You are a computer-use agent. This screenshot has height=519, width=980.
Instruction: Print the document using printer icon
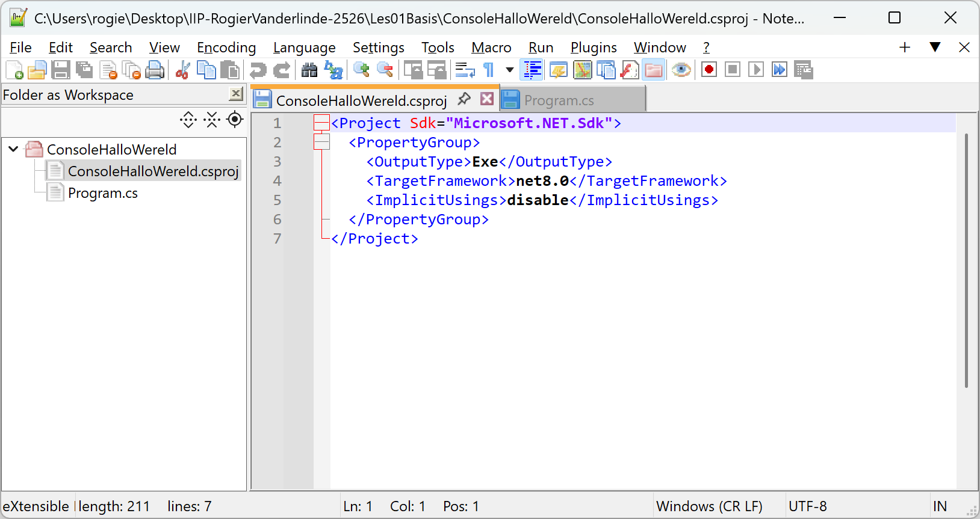pos(155,70)
